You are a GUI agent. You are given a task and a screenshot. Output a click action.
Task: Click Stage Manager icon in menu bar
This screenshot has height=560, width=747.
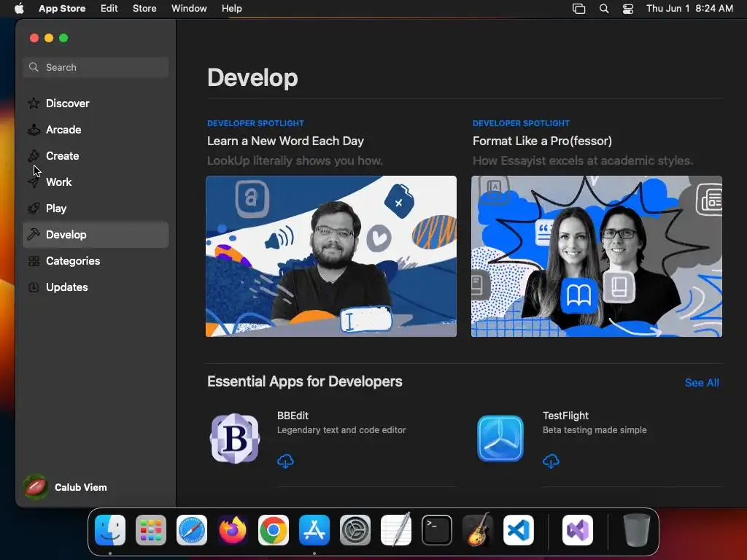click(578, 9)
